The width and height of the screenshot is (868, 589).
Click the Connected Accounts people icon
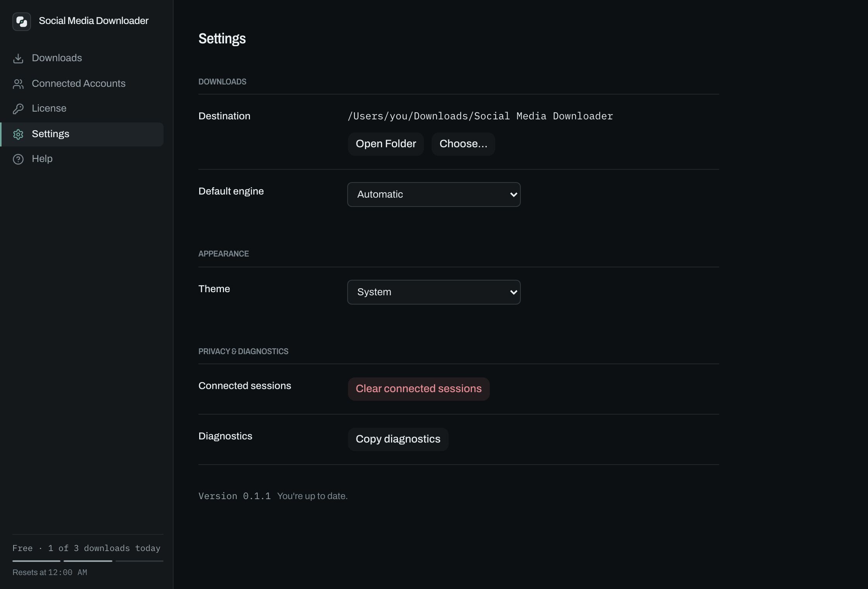click(x=18, y=84)
